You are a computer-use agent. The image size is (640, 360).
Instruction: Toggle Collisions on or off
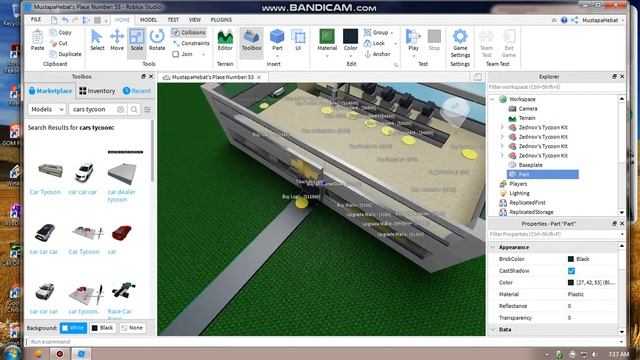189,32
